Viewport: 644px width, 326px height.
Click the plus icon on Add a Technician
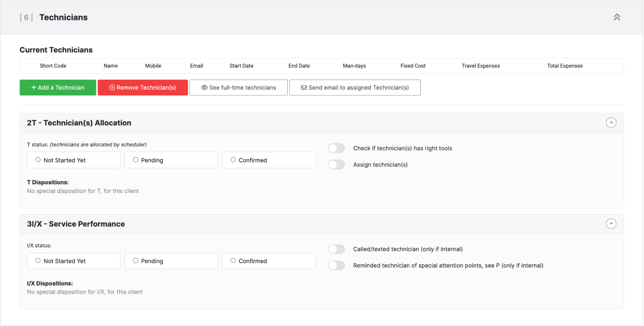click(x=34, y=88)
